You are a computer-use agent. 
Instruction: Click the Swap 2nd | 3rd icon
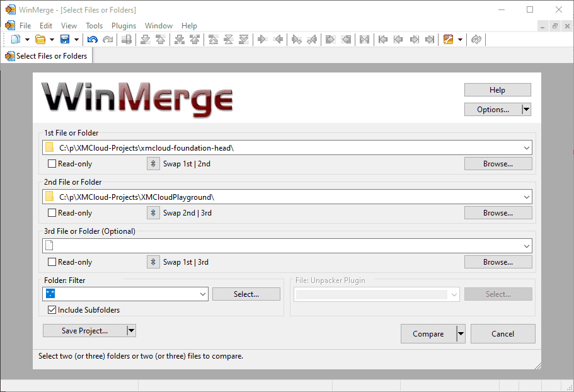pyautogui.click(x=153, y=213)
